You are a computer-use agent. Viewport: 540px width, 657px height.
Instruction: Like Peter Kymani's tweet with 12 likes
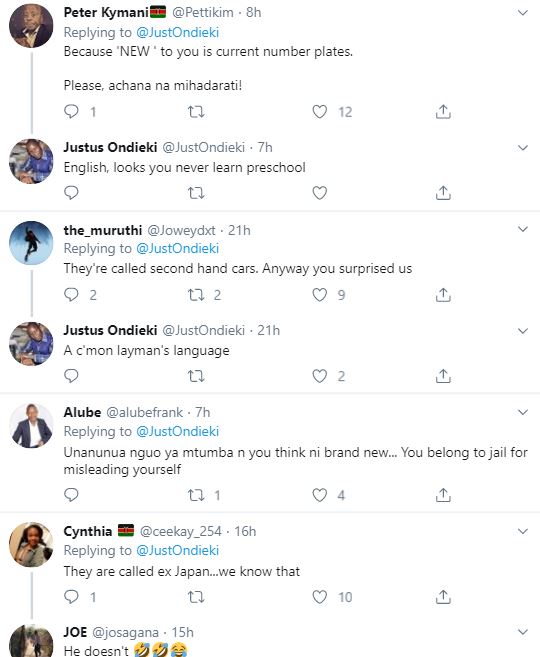320,111
